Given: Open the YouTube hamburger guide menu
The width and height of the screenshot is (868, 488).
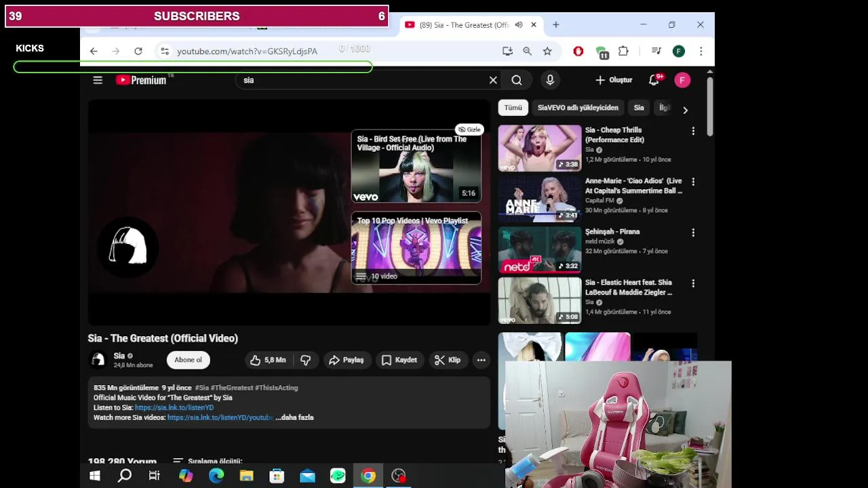Looking at the screenshot, I should click(98, 80).
